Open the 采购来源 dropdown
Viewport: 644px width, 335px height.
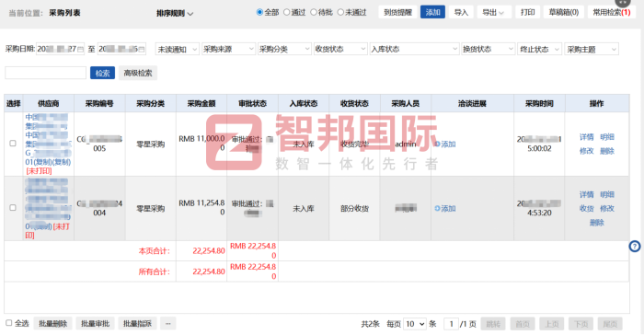tap(228, 50)
